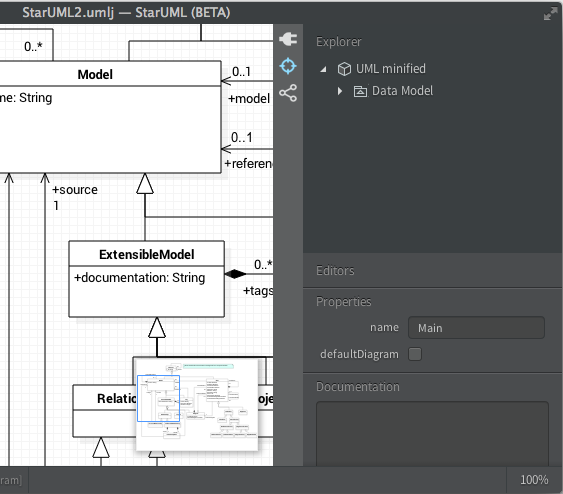Screen dimensions: 563x494
Task: Select the Data Model package icon
Action: click(360, 91)
